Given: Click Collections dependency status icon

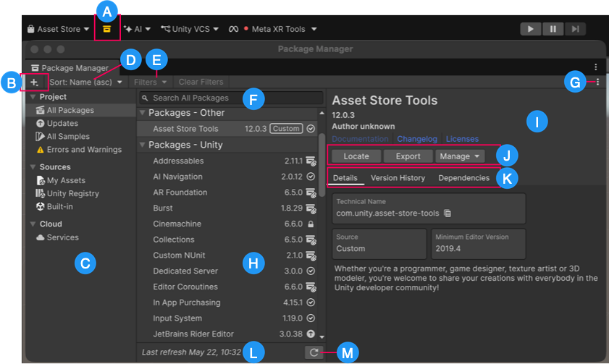Looking at the screenshot, I should coord(311,240).
